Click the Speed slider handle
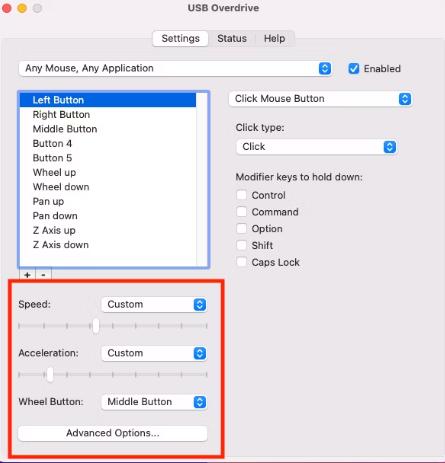This screenshot has height=463, width=445. coord(96,326)
